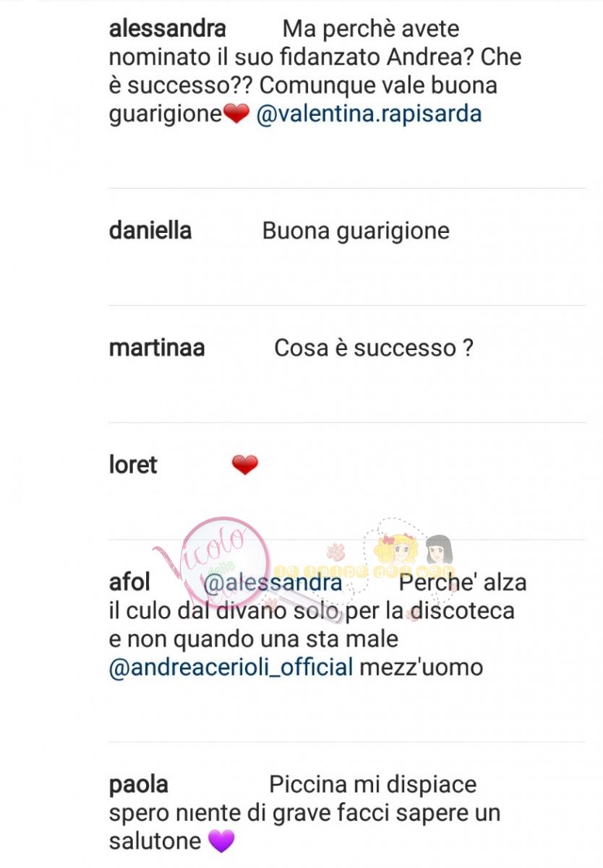Open the @andreacerioli_official mention
This screenshot has height=868, width=603.
pyautogui.click(x=231, y=667)
